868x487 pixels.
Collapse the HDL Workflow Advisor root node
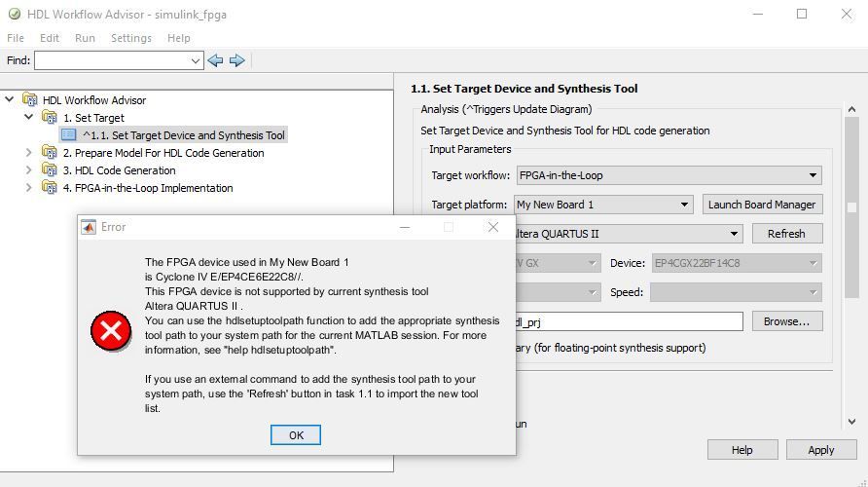pos(10,100)
